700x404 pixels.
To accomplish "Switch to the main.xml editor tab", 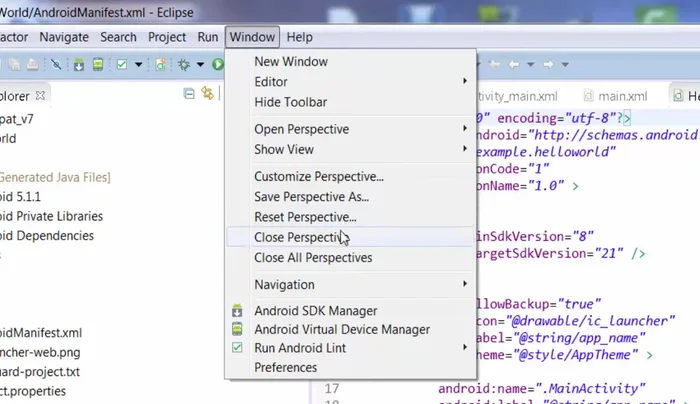I will point(617,96).
